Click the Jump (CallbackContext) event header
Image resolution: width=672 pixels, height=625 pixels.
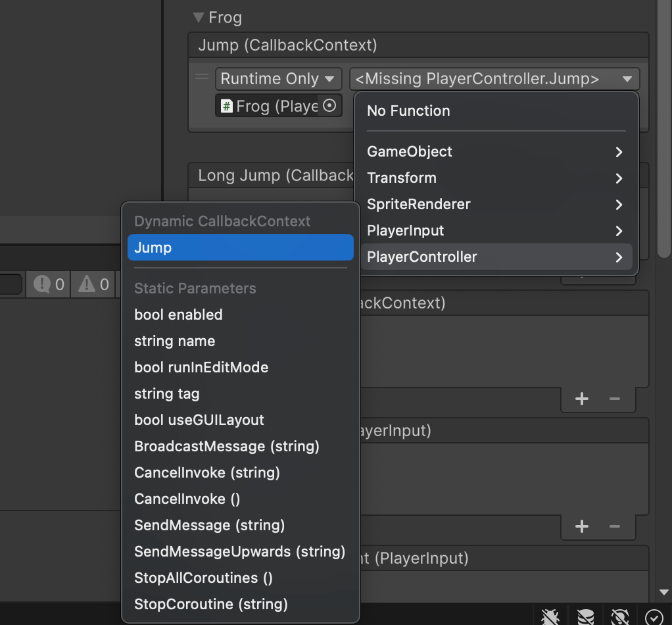click(418, 45)
